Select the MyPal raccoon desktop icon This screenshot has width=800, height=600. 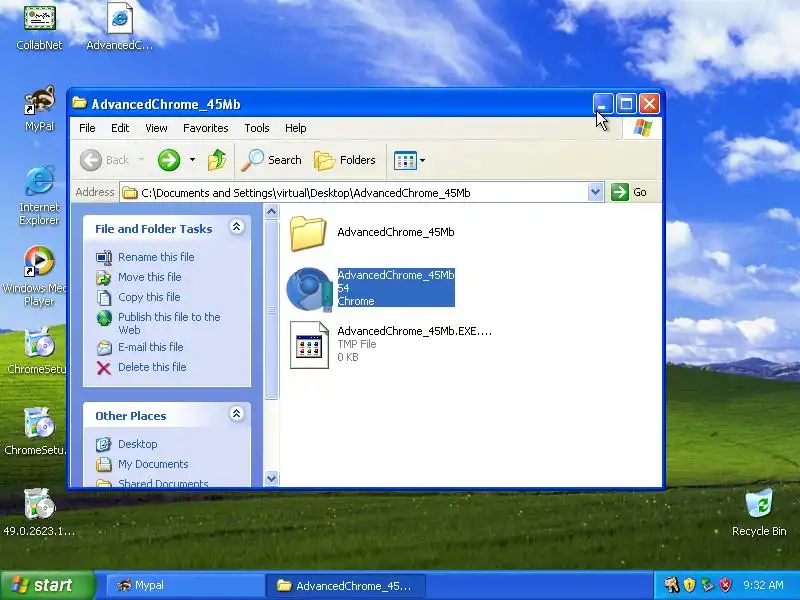coord(39,99)
